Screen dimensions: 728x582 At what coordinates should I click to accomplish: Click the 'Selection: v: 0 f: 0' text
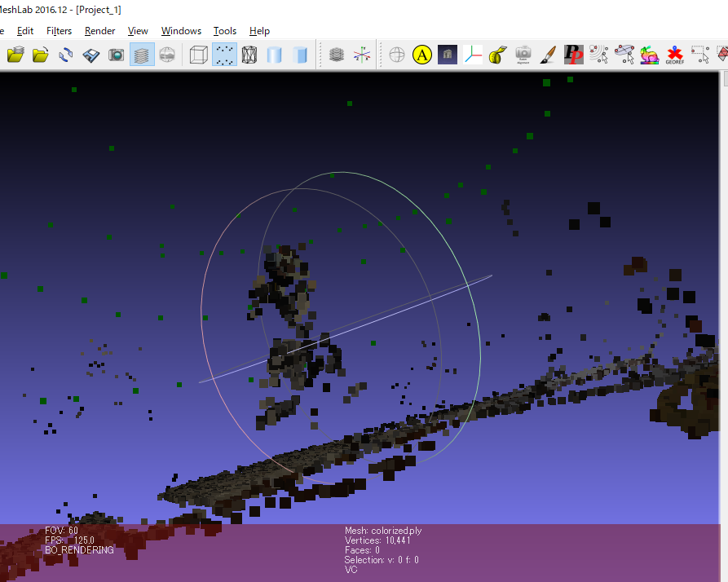point(382,560)
